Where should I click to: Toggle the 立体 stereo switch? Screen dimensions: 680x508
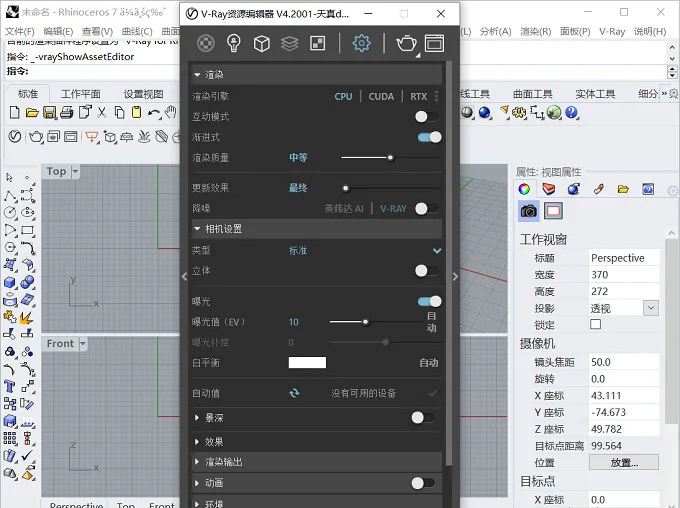tap(427, 271)
